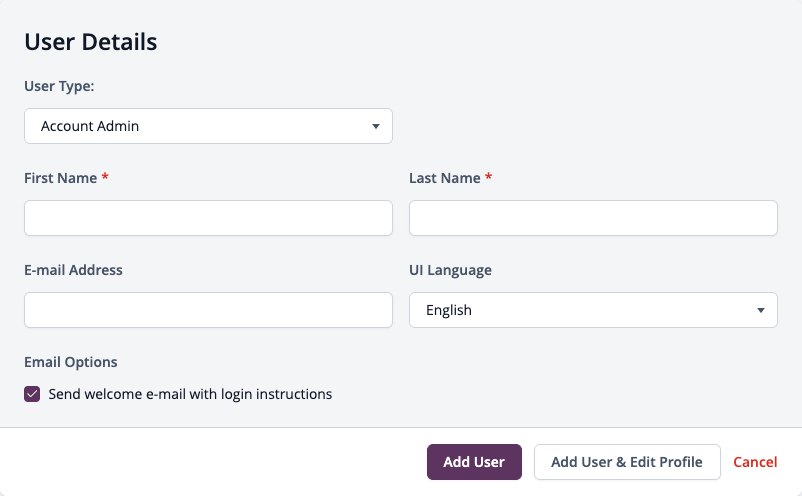Image resolution: width=802 pixels, height=496 pixels.
Task: Click the red asterisk beside Last Name
Action: (x=488, y=176)
